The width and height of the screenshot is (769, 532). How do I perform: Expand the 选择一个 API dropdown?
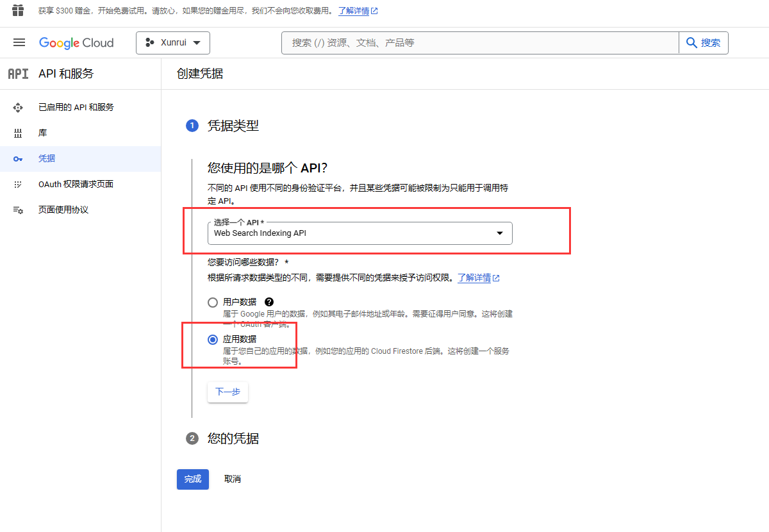tap(360, 233)
